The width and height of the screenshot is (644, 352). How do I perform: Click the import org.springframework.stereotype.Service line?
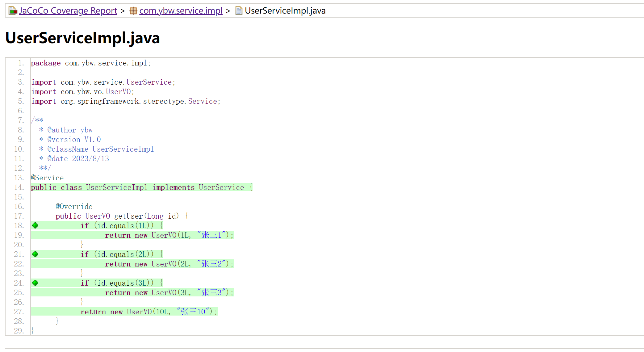126,101
